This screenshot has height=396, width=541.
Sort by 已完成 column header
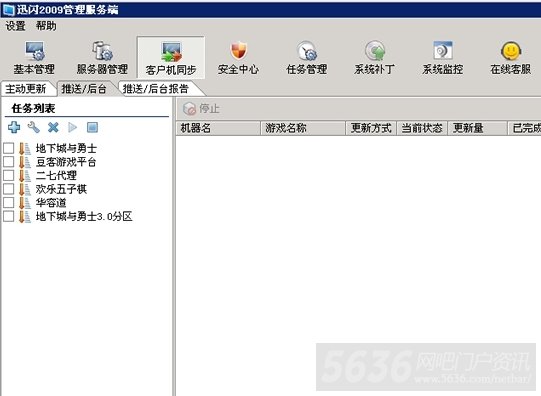point(525,128)
